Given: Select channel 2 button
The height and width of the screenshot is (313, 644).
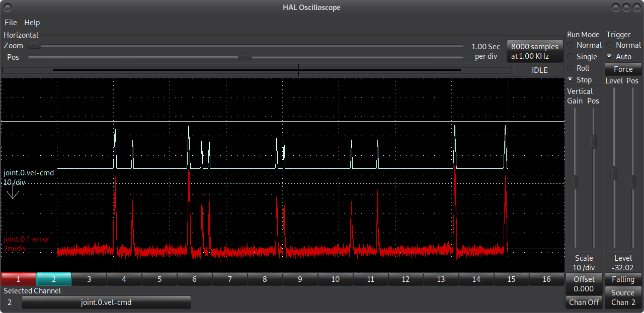Looking at the screenshot, I should coord(54,279).
